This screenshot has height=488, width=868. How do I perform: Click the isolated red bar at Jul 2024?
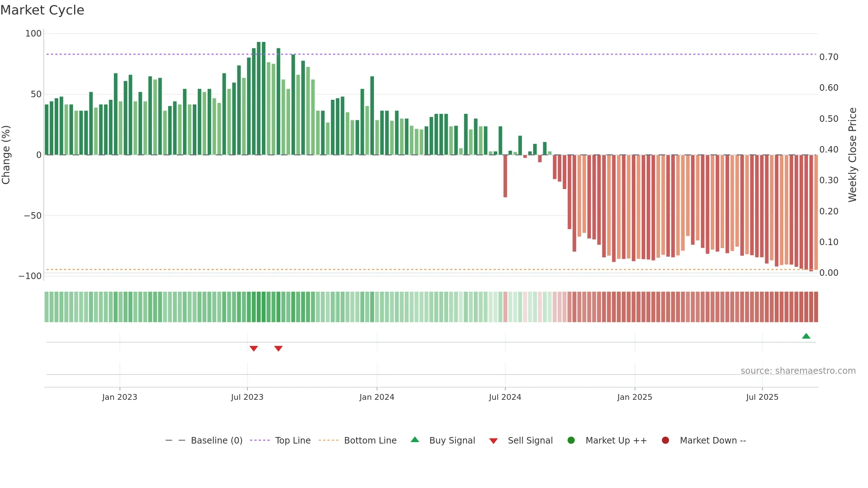(505, 176)
